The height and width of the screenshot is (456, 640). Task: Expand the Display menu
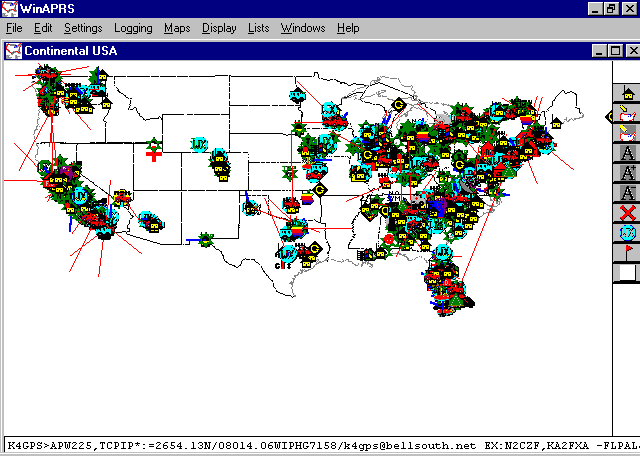pyautogui.click(x=219, y=28)
